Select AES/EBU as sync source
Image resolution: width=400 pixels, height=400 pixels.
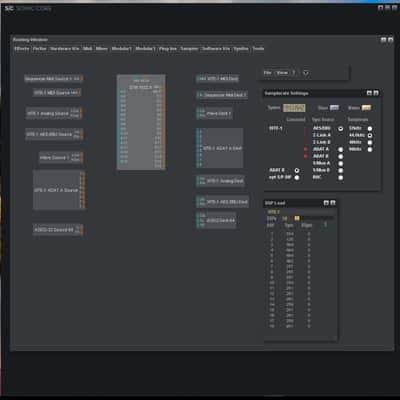pyautogui.click(x=341, y=128)
